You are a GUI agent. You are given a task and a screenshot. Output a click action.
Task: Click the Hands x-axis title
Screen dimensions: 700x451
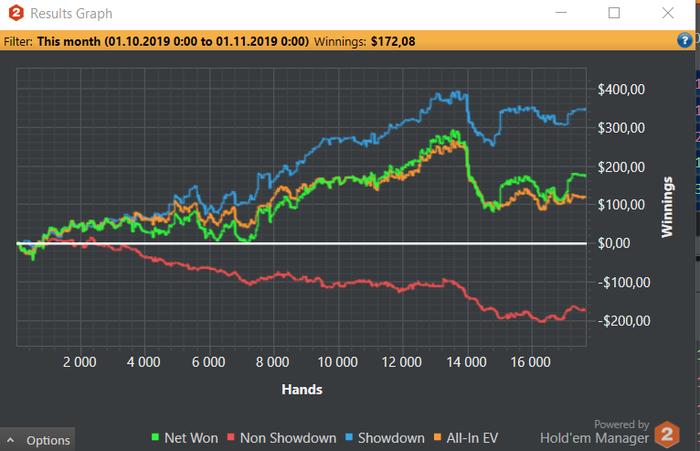tap(302, 389)
